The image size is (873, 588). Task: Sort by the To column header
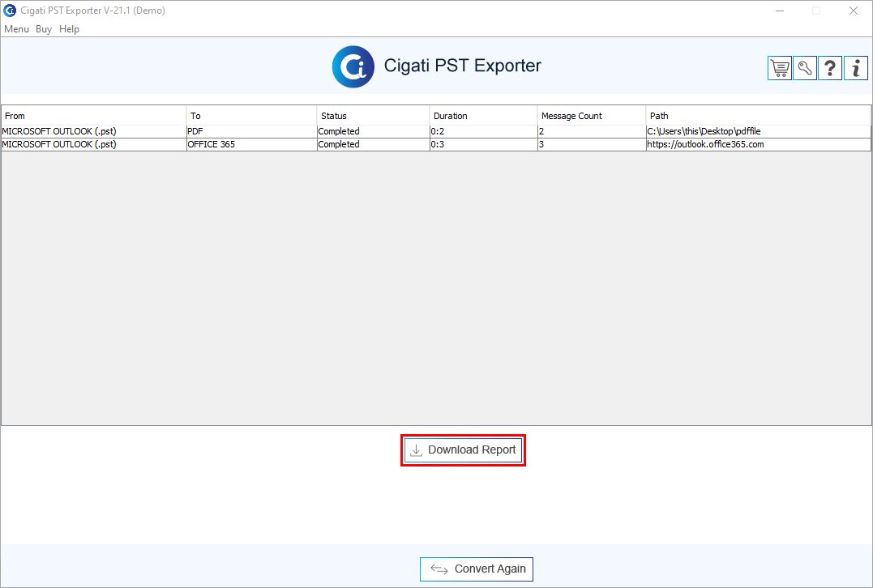251,116
